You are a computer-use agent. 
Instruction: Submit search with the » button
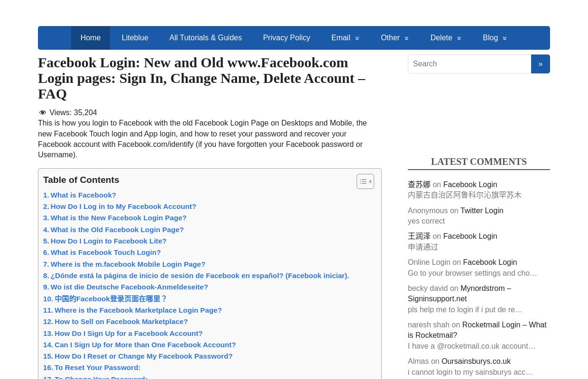pyautogui.click(x=541, y=64)
